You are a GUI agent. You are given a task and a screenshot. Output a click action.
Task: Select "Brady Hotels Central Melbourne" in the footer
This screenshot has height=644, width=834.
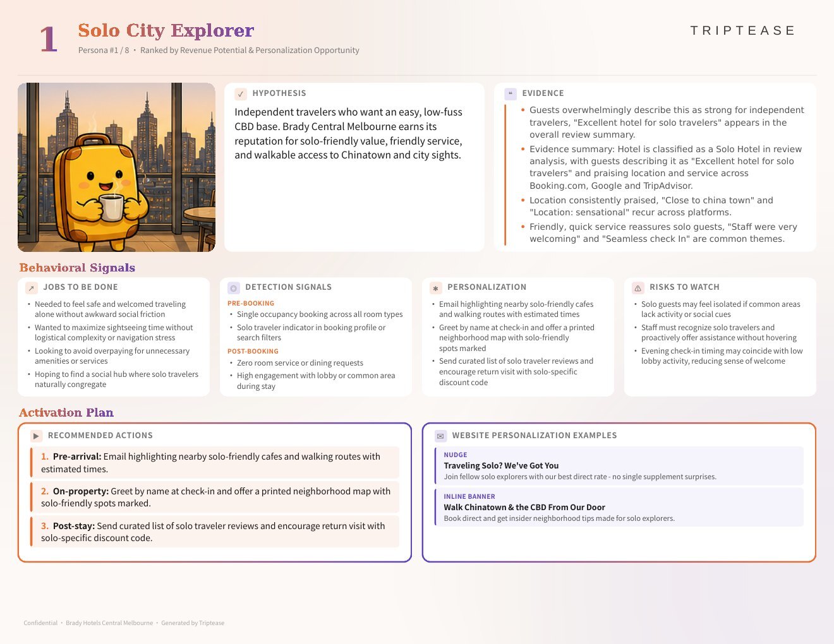point(109,623)
